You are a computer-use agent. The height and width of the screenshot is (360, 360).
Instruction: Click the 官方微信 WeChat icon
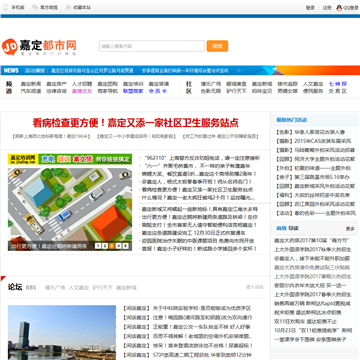[x=35, y=7]
